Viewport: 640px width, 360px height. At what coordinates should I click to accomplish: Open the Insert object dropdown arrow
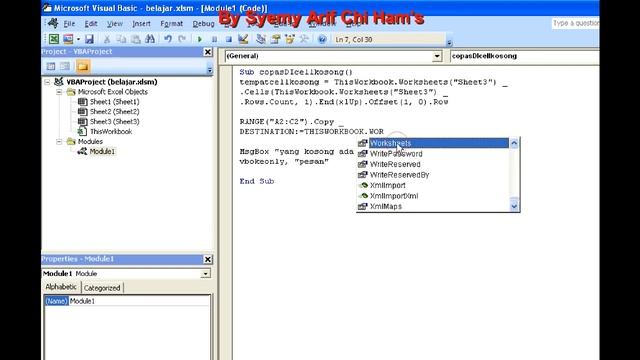78,39
